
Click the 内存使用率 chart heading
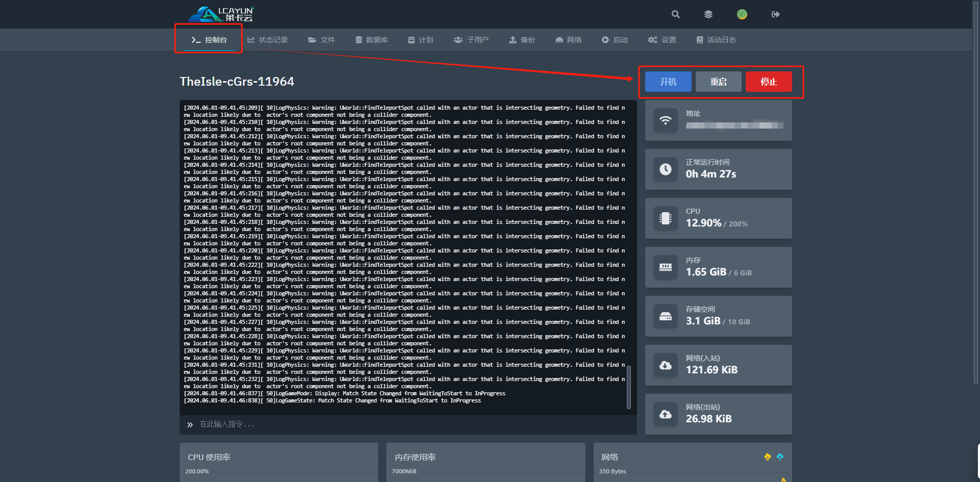click(415, 457)
